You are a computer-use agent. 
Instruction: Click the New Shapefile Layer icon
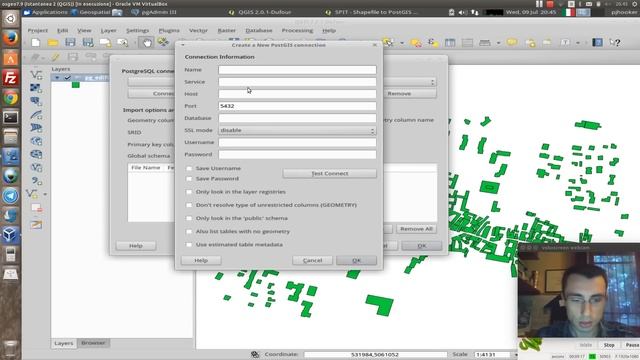click(x=33, y=194)
